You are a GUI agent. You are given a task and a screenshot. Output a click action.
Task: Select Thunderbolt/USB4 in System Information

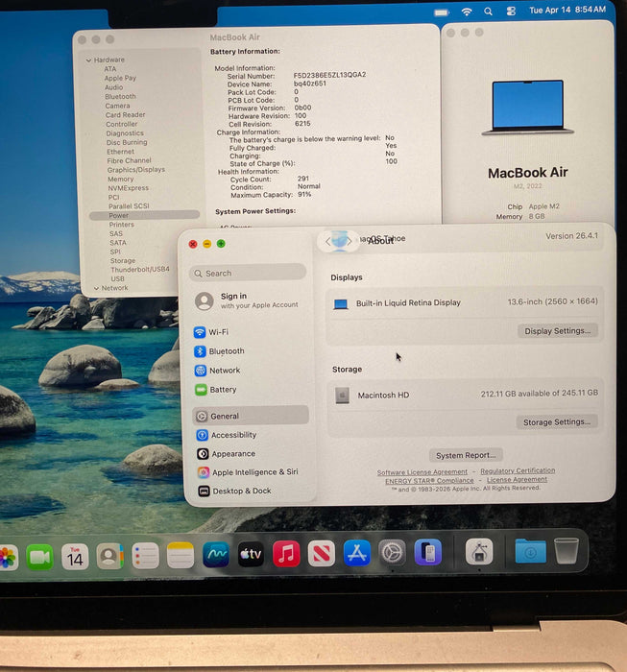[x=140, y=270]
